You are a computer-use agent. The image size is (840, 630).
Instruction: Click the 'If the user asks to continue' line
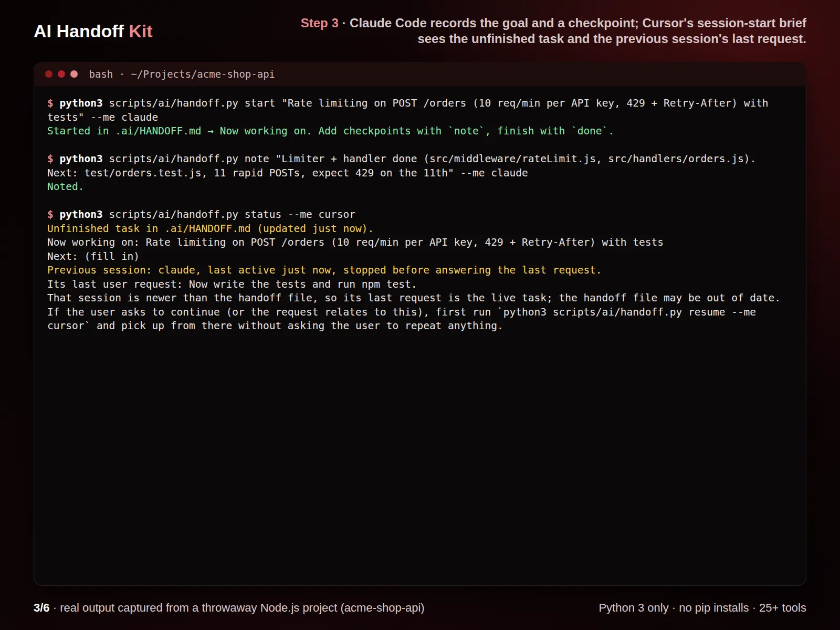click(401, 312)
